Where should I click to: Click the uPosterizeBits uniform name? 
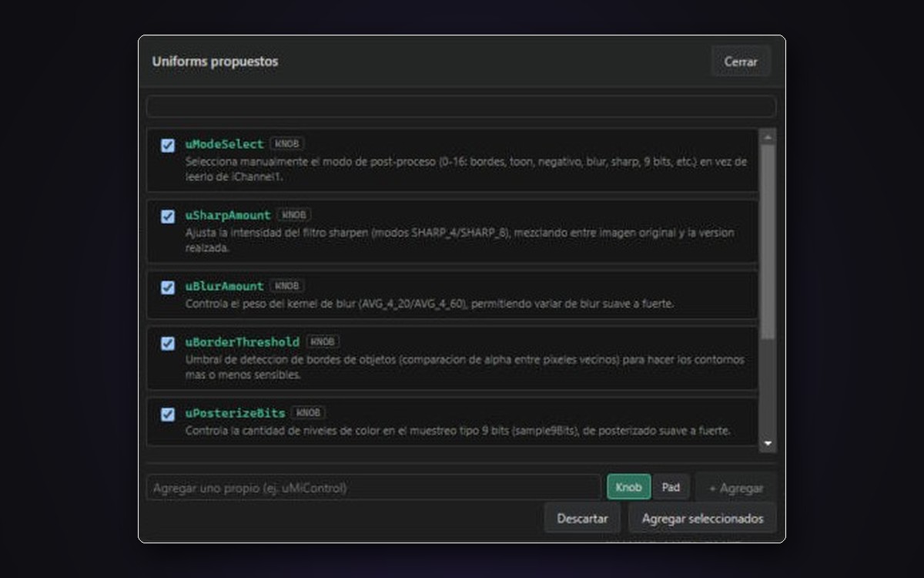pyautogui.click(x=235, y=413)
